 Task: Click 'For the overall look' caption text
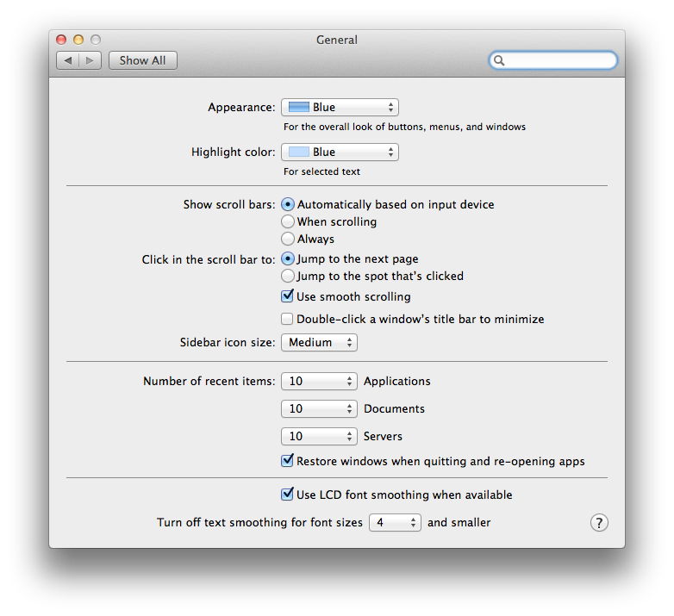[404, 128]
